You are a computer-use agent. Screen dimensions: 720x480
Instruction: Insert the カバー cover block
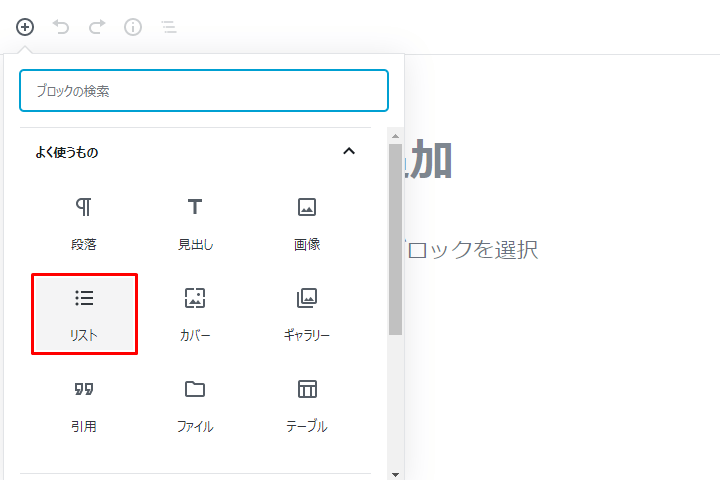195,314
